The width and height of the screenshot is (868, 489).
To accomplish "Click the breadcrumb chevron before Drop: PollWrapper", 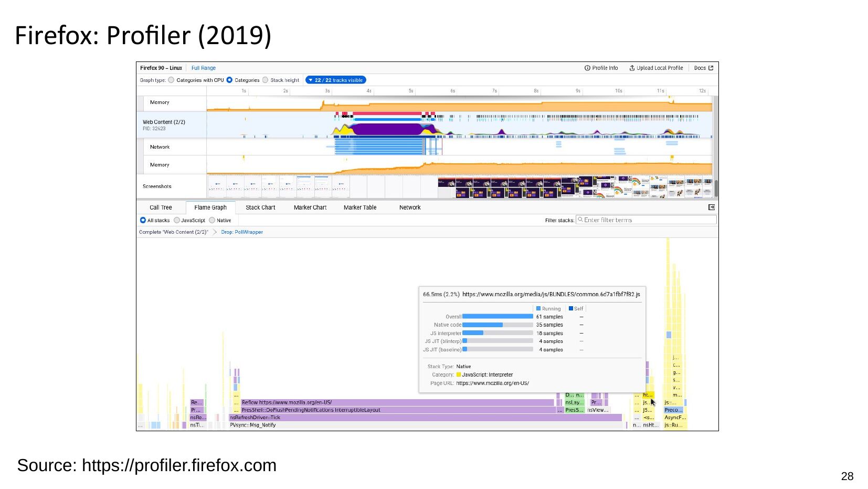I will tap(215, 232).
